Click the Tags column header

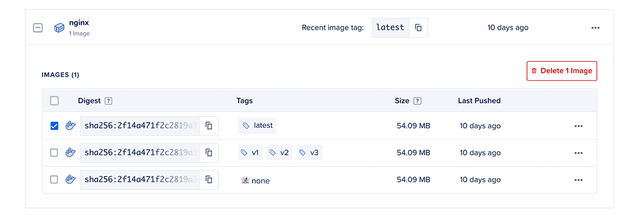click(x=244, y=101)
